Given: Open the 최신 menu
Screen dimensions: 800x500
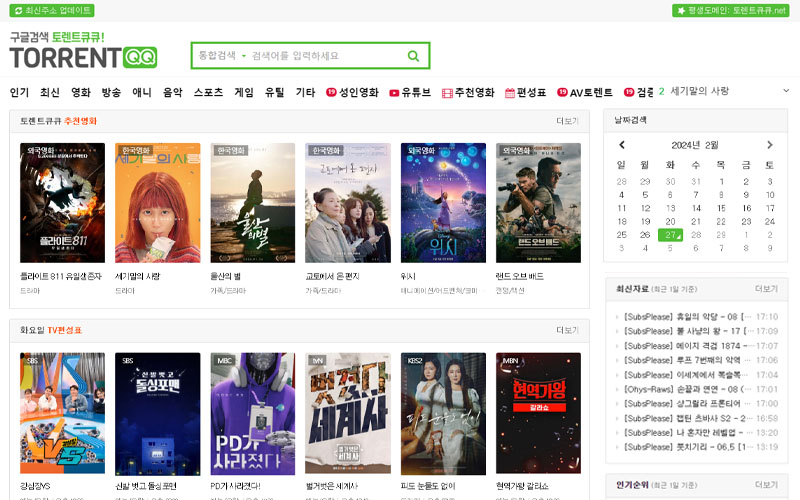Looking at the screenshot, I should [x=50, y=92].
